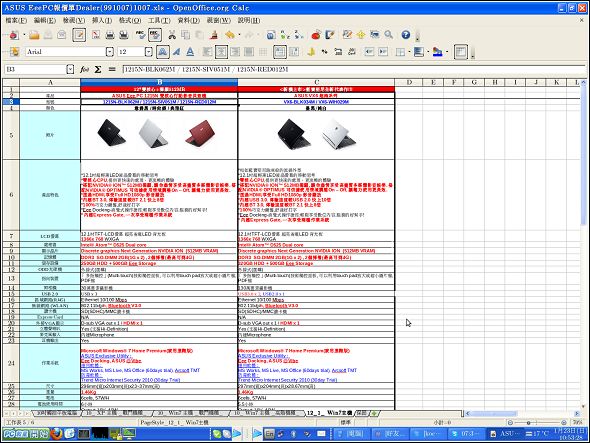Open the Font Size dropdown
590x443 pixels.
[149, 52]
